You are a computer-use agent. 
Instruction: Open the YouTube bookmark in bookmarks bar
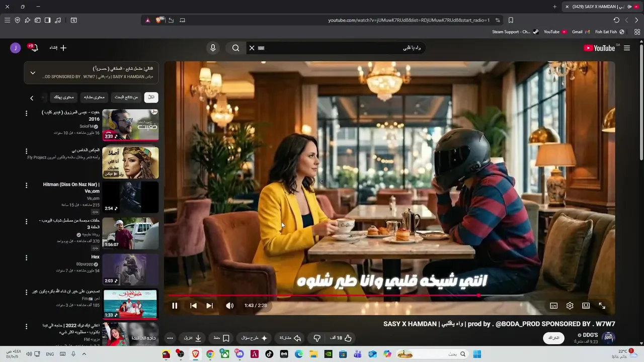tap(555, 32)
